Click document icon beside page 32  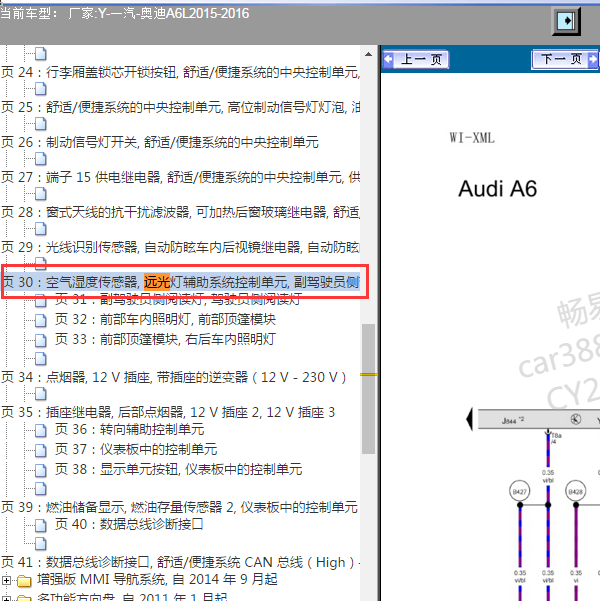tap(40, 320)
